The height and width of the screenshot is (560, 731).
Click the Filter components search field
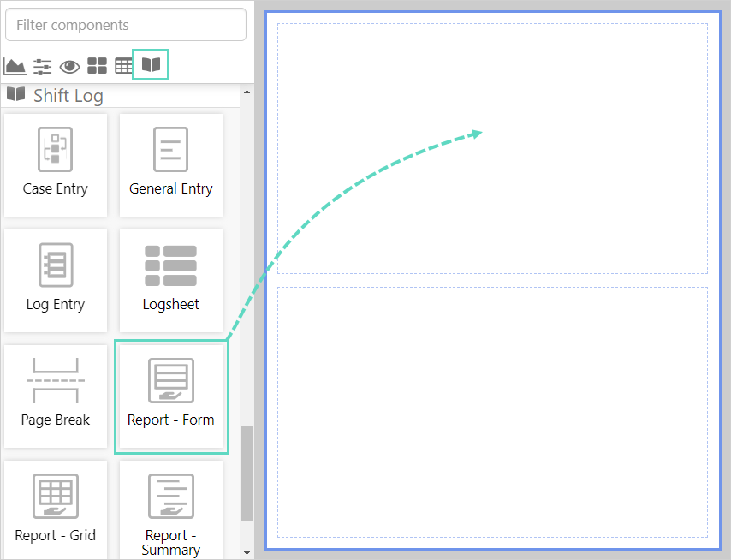126,25
